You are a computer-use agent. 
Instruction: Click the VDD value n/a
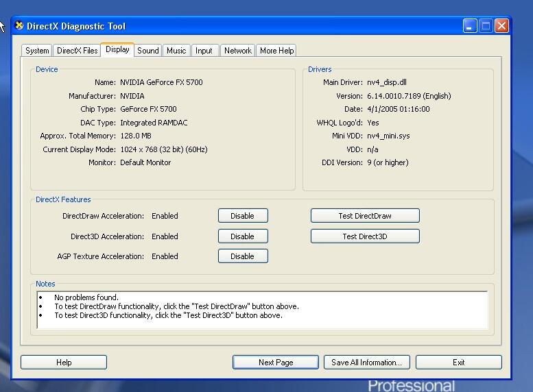372,149
